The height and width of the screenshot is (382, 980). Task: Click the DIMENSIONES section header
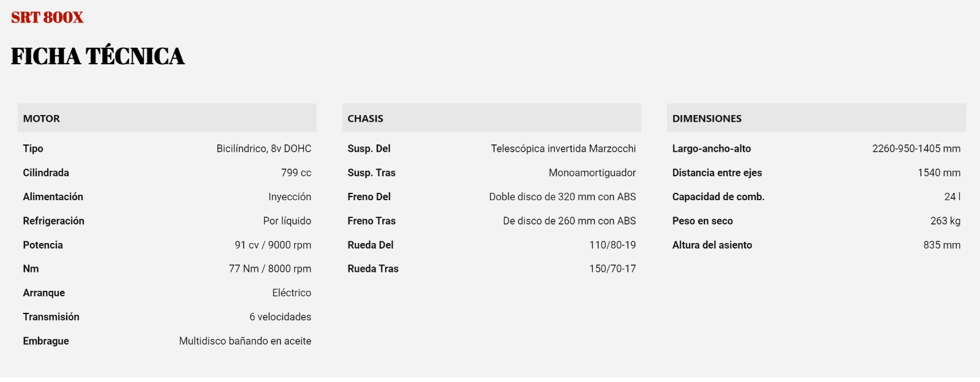(x=816, y=118)
